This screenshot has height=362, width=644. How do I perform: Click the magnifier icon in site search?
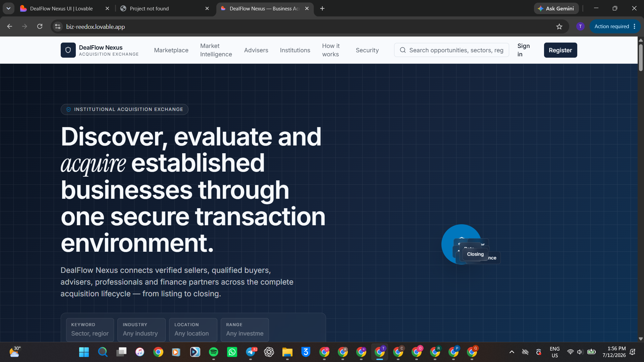(403, 50)
